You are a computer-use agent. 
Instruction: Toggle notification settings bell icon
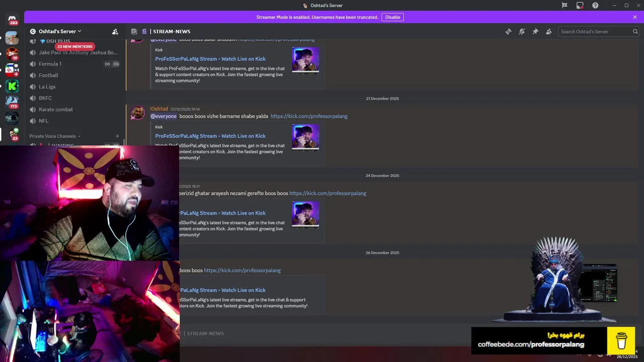point(522,31)
